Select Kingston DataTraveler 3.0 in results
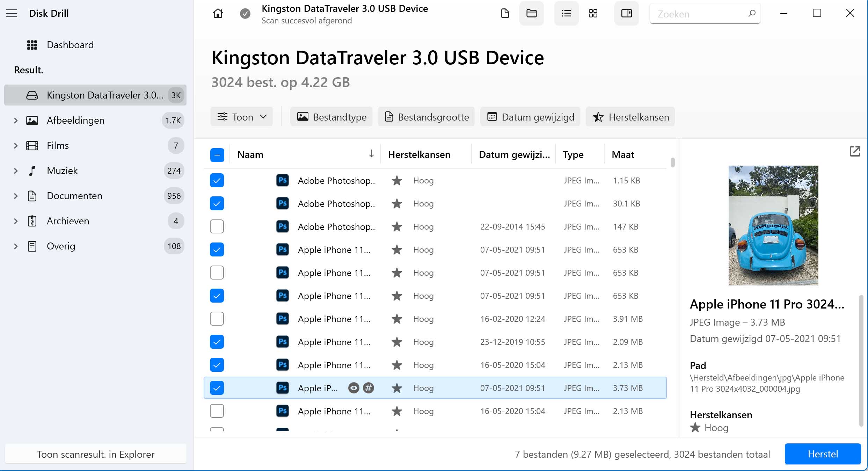 95,95
